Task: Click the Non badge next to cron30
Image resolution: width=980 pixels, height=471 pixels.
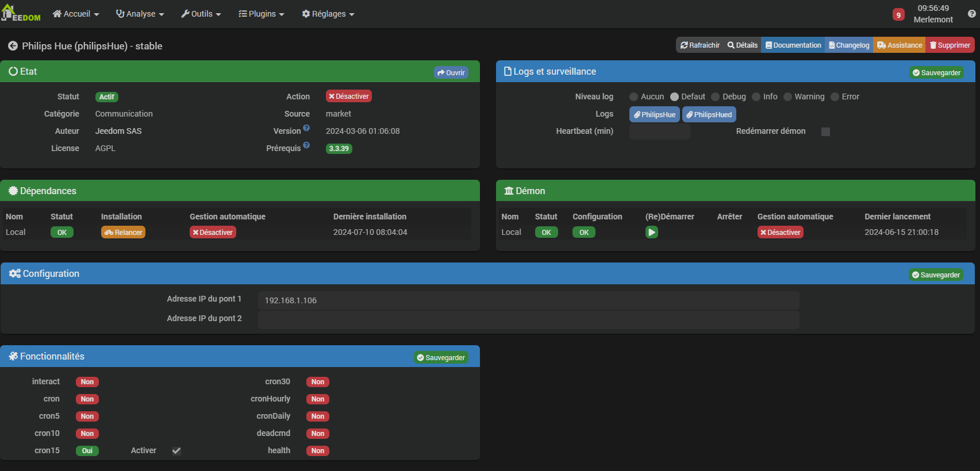Action: click(318, 382)
